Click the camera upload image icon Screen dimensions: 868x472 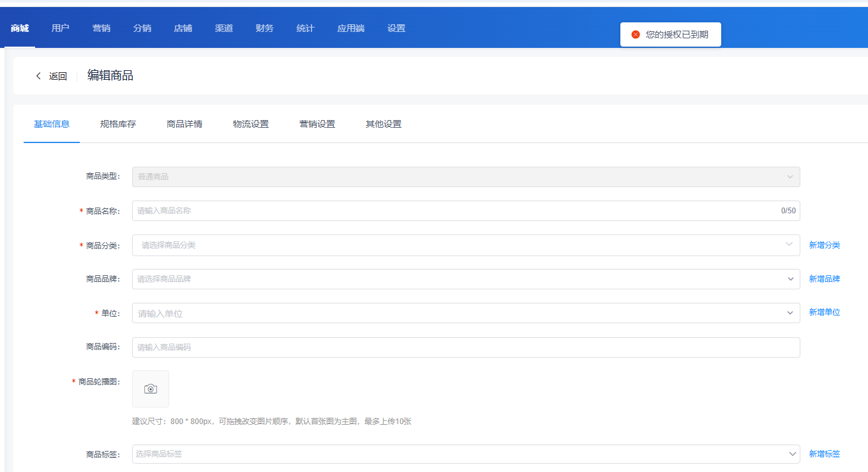click(x=151, y=389)
